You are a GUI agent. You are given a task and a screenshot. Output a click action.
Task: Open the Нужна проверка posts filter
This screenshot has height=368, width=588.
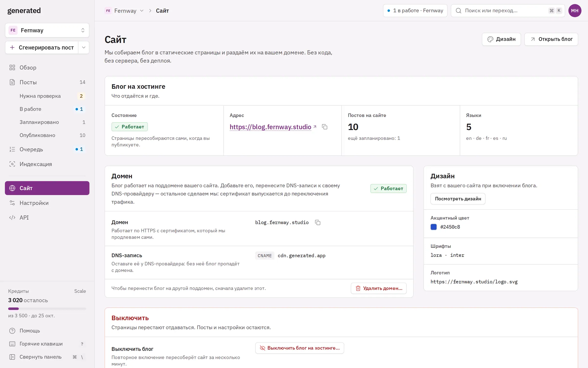pos(47,96)
